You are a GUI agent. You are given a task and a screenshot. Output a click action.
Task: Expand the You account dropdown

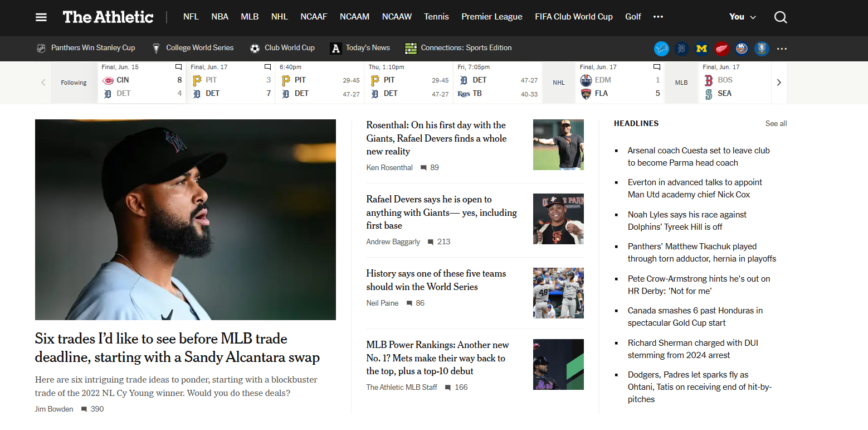(x=743, y=17)
